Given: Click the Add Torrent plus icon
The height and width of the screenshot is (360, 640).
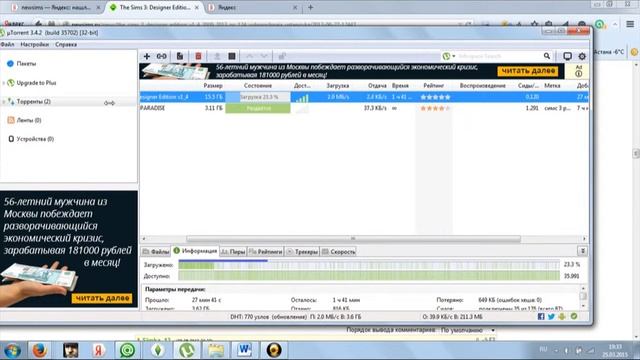Looking at the screenshot, I should point(147,56).
